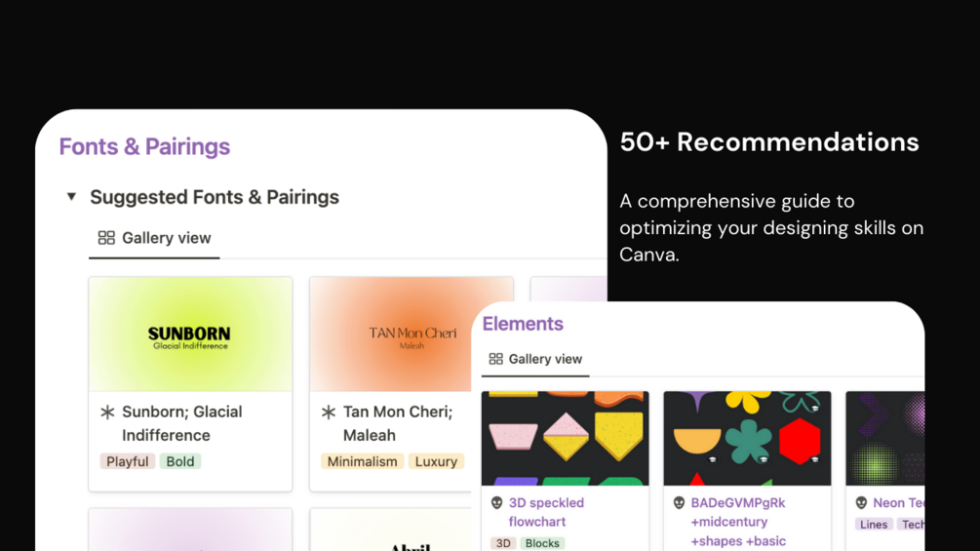980x551 pixels.
Task: Open the 3D speckled flowchart shapes thumbnail
Action: [x=565, y=438]
